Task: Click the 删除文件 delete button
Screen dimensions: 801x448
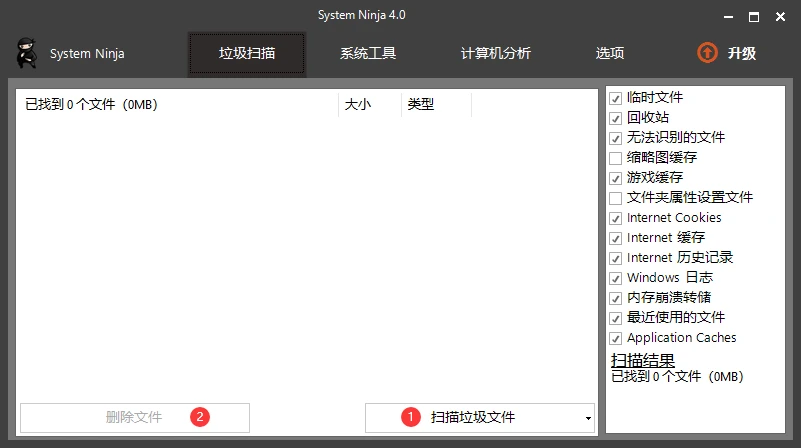Action: coord(135,417)
